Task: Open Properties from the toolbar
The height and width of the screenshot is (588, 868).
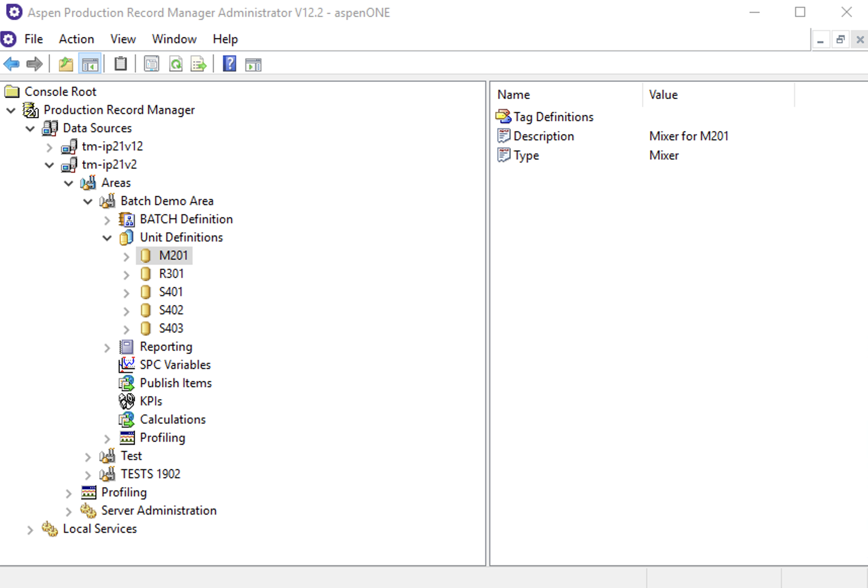Action: click(x=151, y=64)
